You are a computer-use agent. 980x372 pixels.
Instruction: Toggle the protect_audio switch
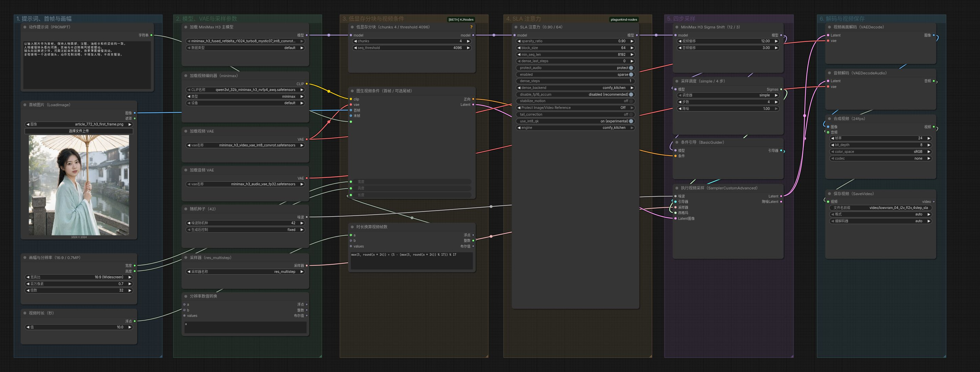(631, 68)
